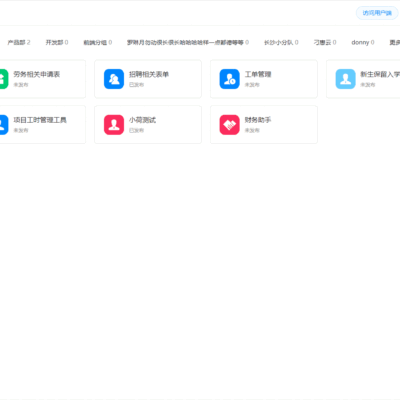Switch to the 长沙小分队 tab
The height and width of the screenshot is (400, 400).
click(281, 42)
